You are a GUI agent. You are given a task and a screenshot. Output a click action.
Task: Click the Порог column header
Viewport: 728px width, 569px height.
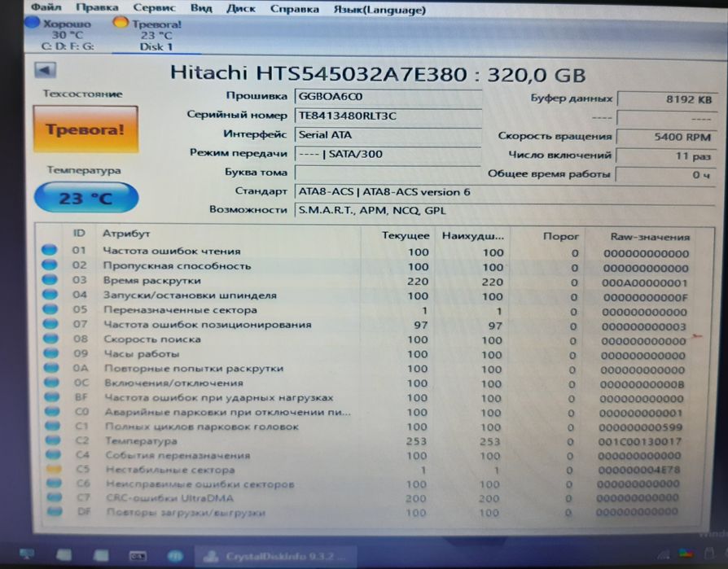[560, 236]
